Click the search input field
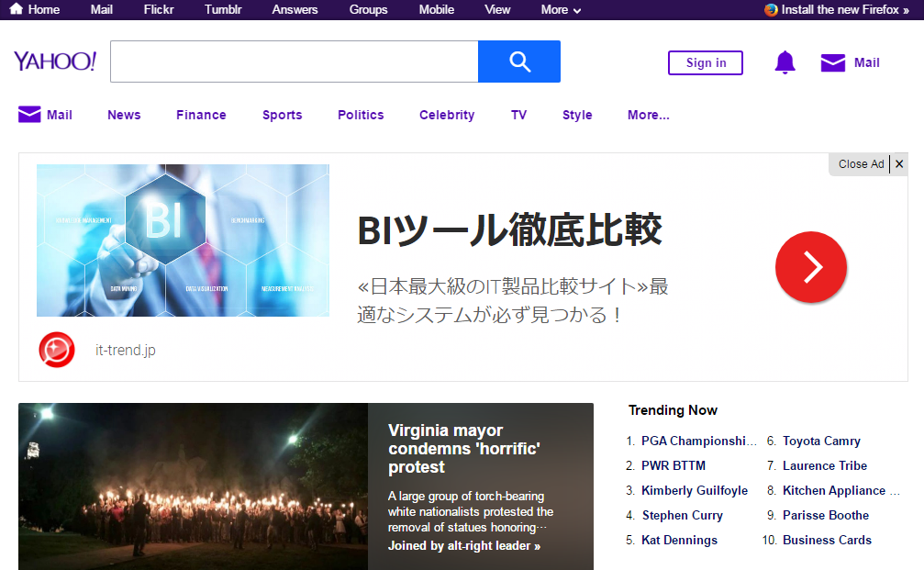The image size is (924, 570). (x=294, y=61)
